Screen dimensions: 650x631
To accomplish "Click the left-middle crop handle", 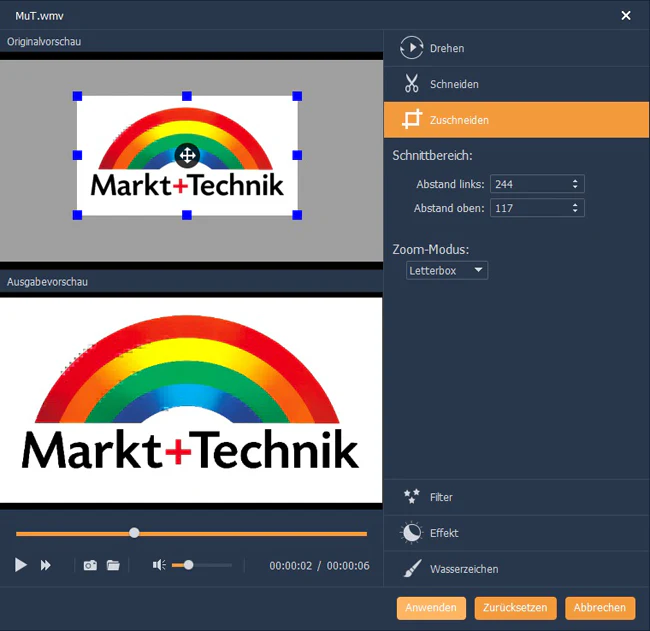I will (x=78, y=155).
